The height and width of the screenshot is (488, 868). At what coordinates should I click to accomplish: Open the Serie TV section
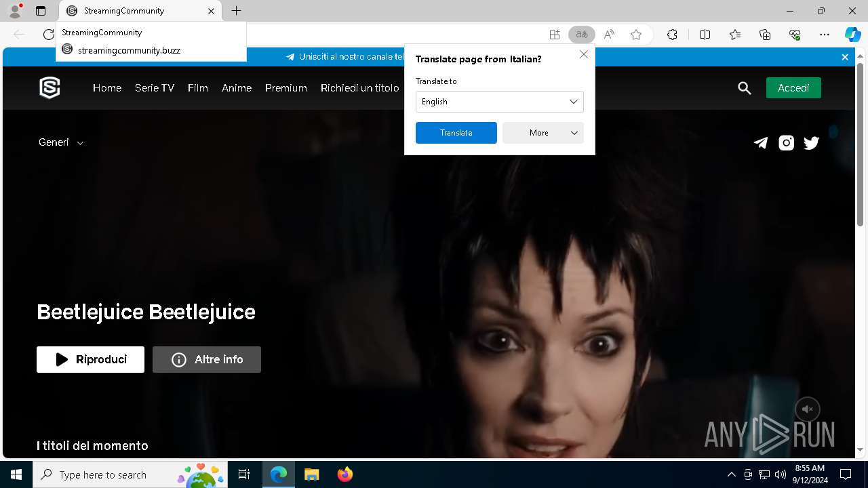(x=155, y=88)
